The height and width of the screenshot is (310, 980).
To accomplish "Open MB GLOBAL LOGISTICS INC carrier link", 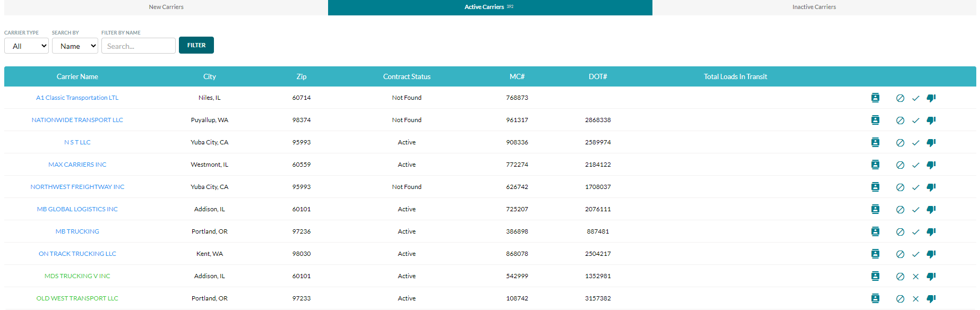I will coord(78,209).
